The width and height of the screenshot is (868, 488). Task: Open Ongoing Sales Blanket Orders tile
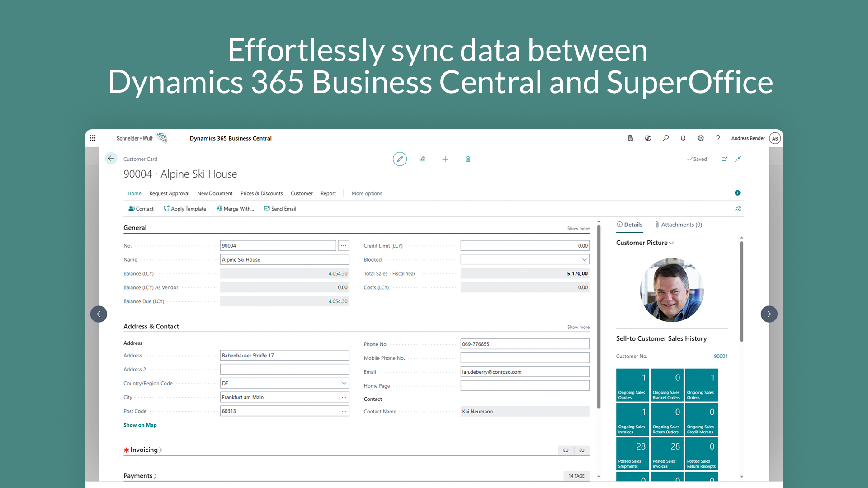tap(667, 385)
